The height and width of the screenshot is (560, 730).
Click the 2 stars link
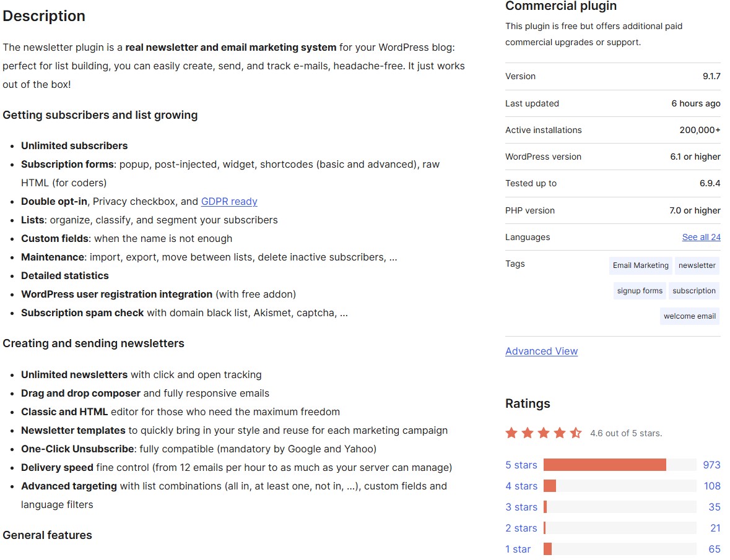coord(521,528)
